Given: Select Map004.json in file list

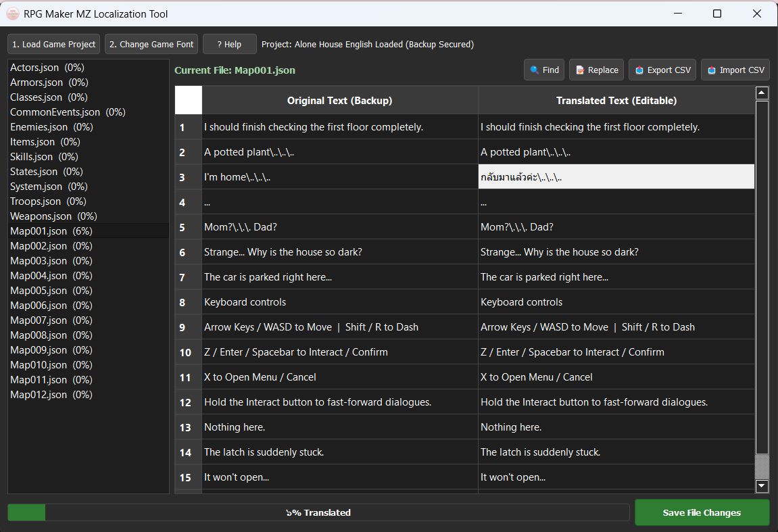Looking at the screenshot, I should [89, 276].
